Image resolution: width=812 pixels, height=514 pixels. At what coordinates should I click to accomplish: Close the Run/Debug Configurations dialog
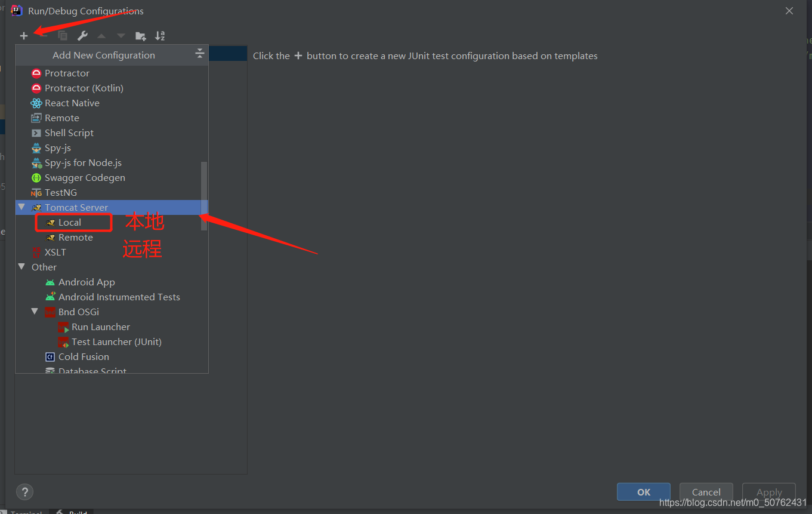click(789, 11)
